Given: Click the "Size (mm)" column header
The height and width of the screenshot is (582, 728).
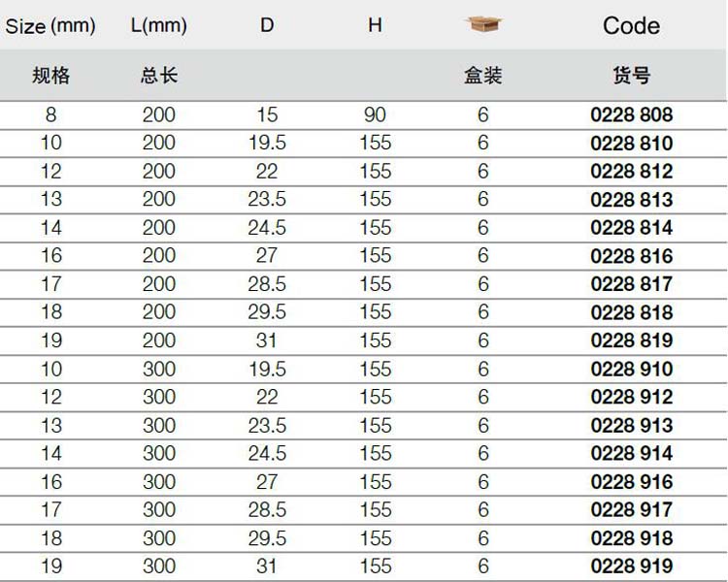Looking at the screenshot, I should [x=50, y=26].
